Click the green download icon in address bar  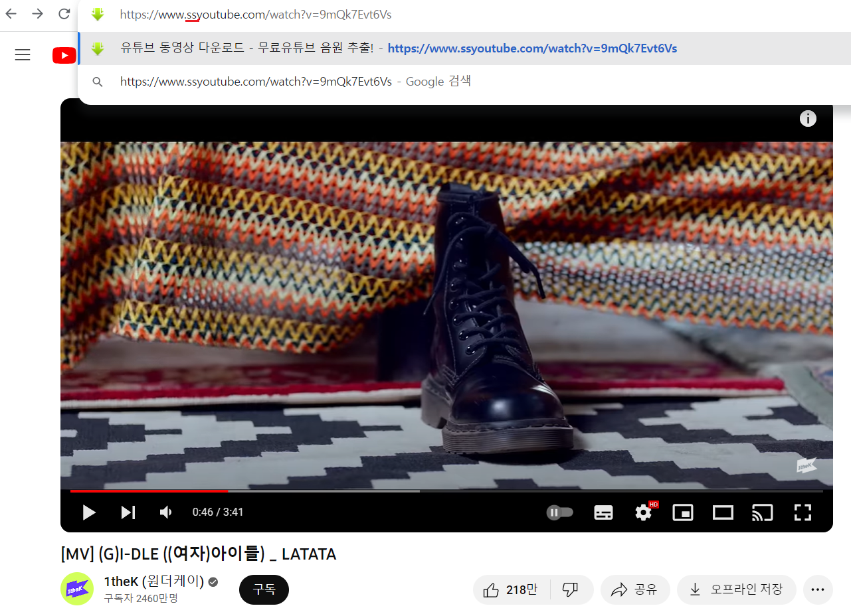(x=98, y=14)
